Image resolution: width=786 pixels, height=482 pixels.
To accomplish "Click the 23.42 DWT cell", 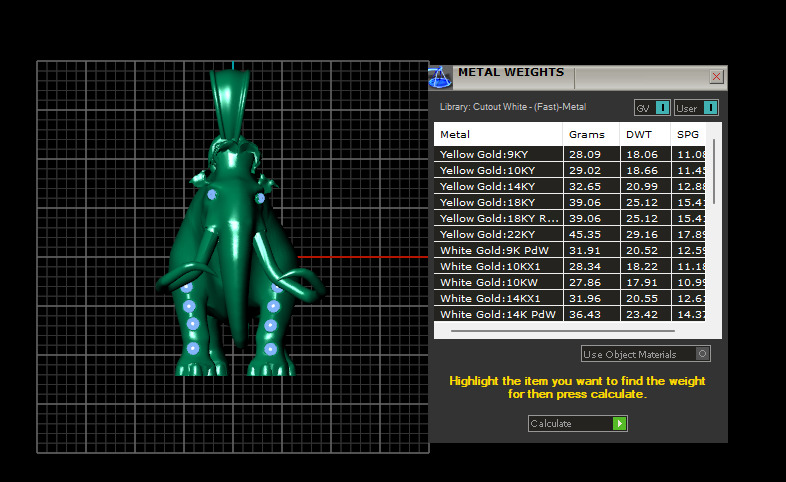I will tap(646, 314).
